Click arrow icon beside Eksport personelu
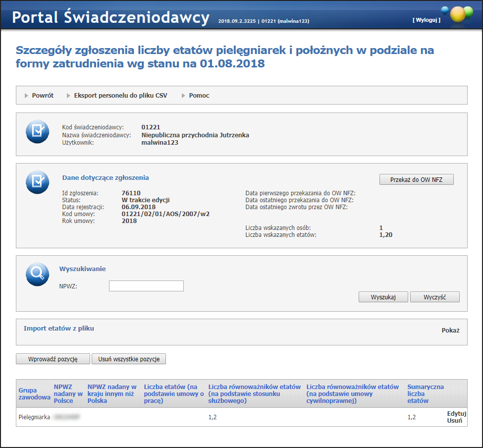This screenshot has width=483, height=448. click(68, 96)
